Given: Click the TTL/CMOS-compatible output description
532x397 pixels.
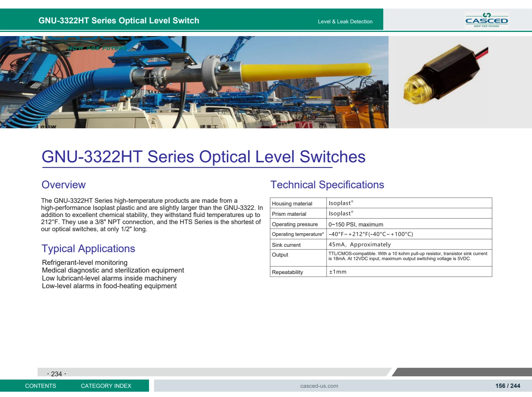Looking at the screenshot, I should pyautogui.click(x=408, y=256).
